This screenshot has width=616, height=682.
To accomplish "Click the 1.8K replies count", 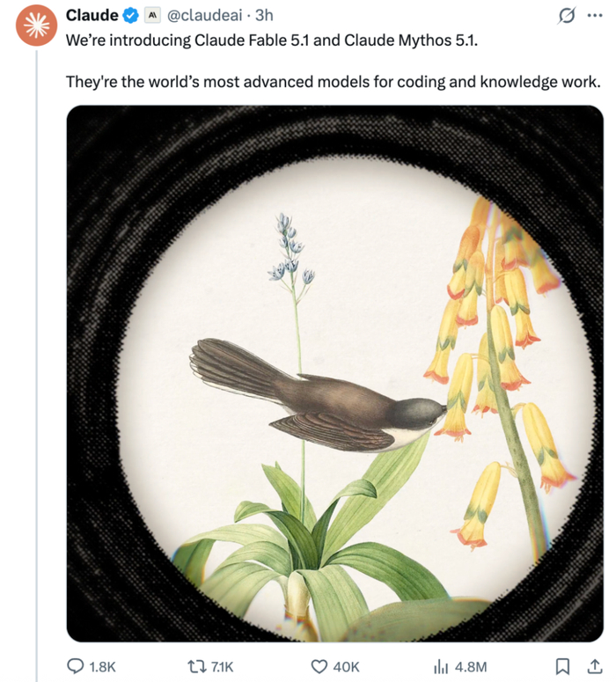I will (102, 667).
